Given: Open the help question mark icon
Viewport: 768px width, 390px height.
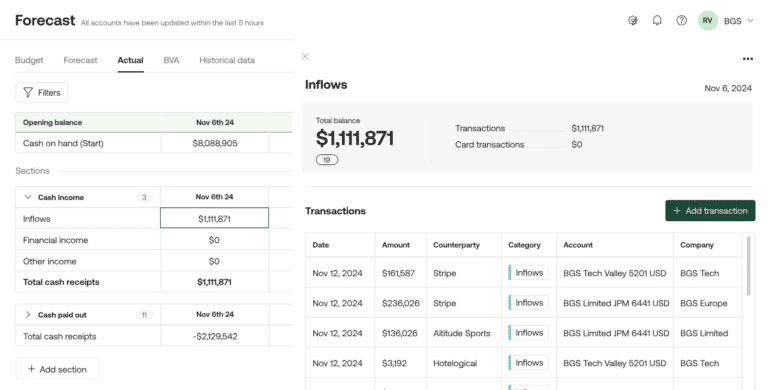Looking at the screenshot, I should 681,21.
